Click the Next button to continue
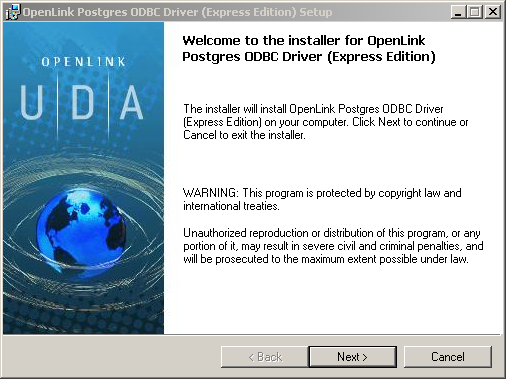This screenshot has width=506, height=379. (x=353, y=357)
